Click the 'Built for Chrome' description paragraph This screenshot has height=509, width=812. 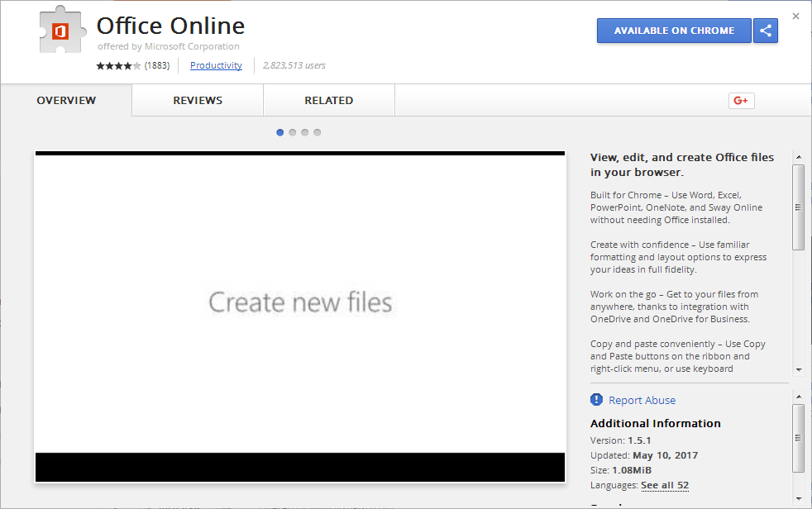coord(676,207)
